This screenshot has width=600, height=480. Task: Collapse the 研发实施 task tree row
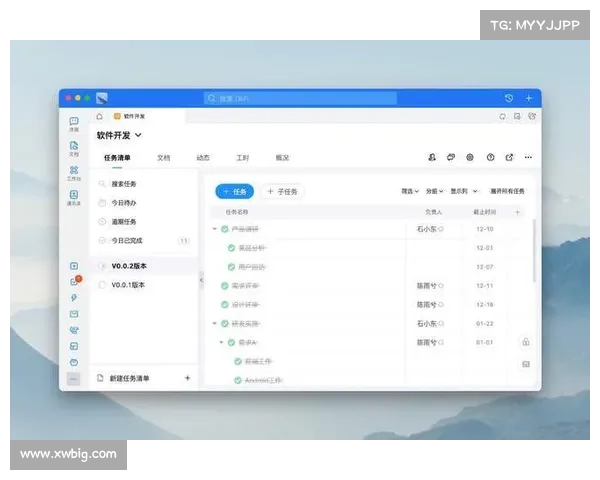[214, 324]
